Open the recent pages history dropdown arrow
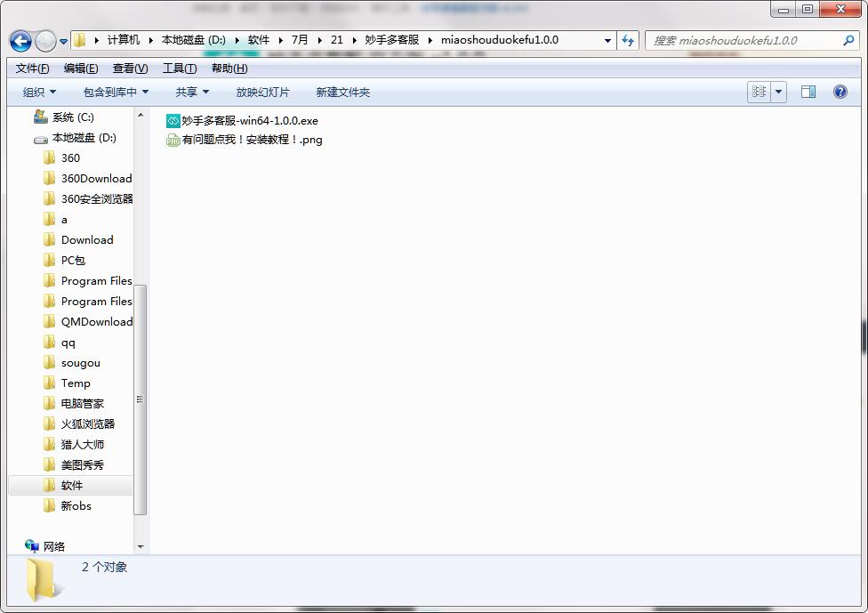The width and height of the screenshot is (868, 613). tap(64, 42)
